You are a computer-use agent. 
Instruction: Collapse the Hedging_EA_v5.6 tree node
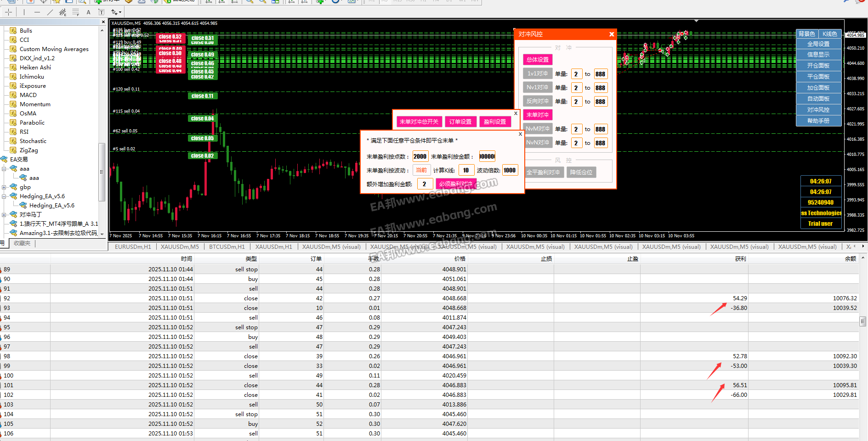(4, 196)
